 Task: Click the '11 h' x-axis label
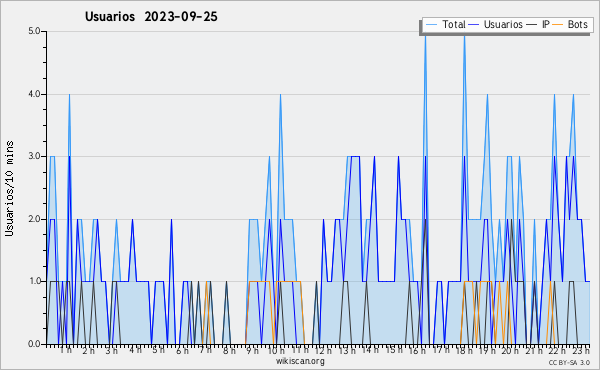(x=300, y=350)
